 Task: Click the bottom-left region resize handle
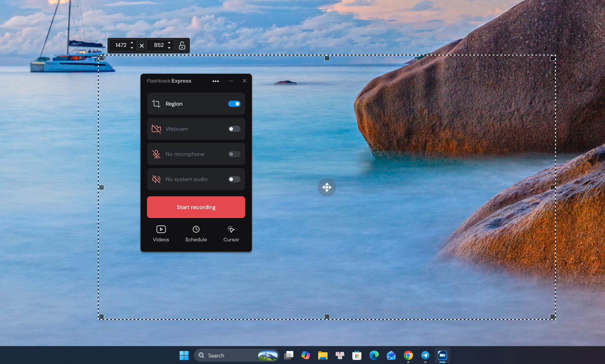pyautogui.click(x=101, y=316)
